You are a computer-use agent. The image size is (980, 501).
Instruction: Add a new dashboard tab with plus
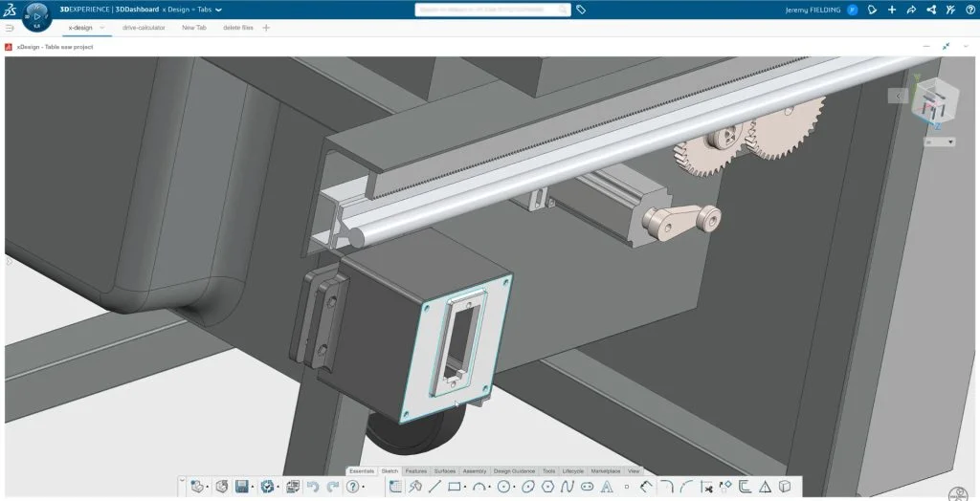click(x=266, y=28)
